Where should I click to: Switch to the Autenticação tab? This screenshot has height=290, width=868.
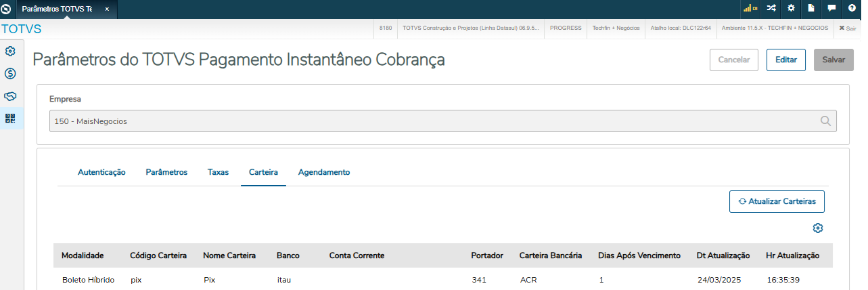click(101, 172)
